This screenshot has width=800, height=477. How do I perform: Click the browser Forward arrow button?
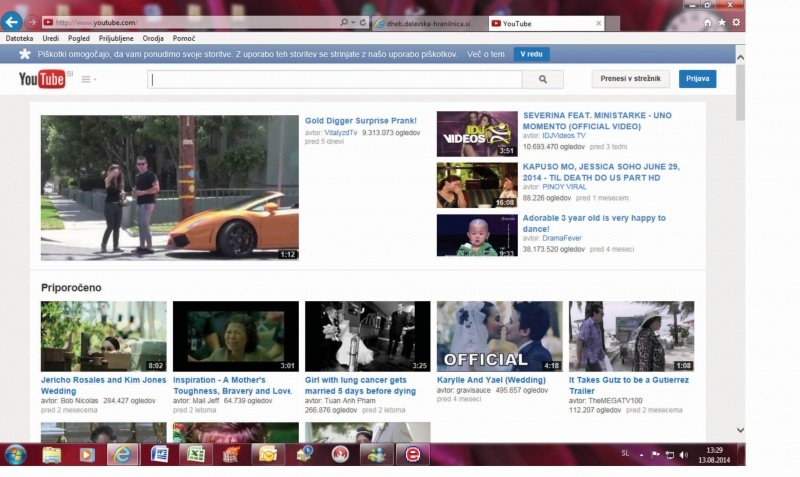pos(32,22)
